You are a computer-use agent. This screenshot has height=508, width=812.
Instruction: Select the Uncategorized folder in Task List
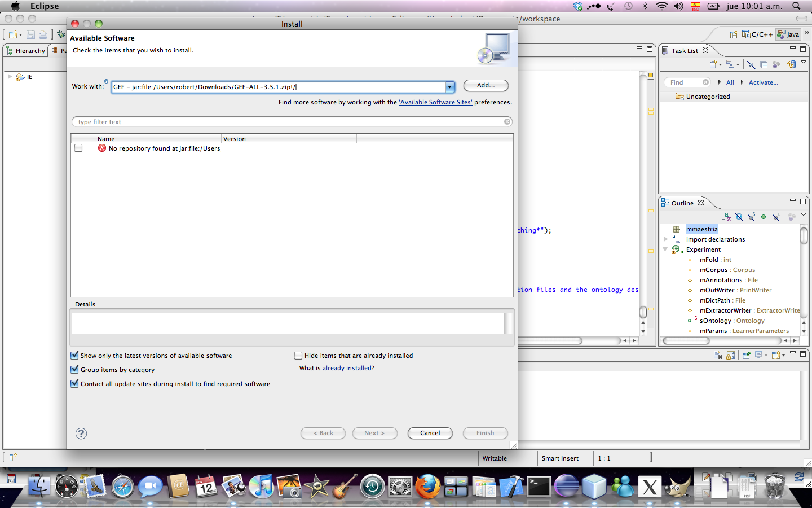pos(703,97)
